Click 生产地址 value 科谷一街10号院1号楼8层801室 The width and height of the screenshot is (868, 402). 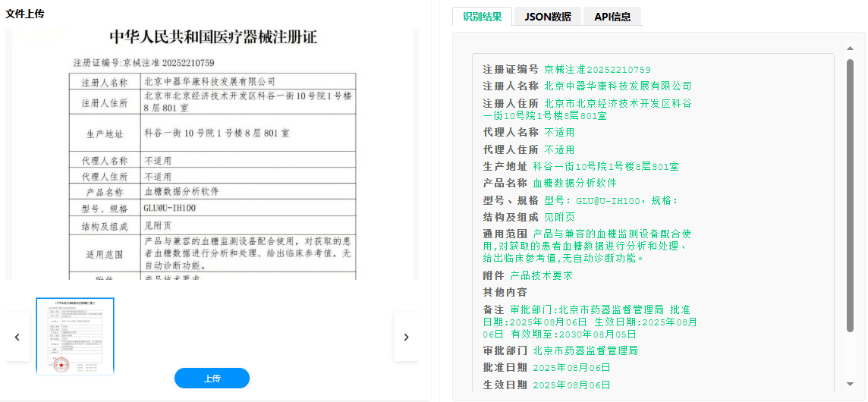click(605, 166)
